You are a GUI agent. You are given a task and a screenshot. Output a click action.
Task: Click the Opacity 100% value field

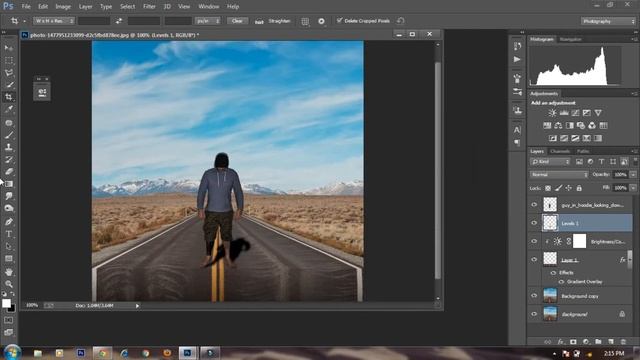pyautogui.click(x=620, y=175)
